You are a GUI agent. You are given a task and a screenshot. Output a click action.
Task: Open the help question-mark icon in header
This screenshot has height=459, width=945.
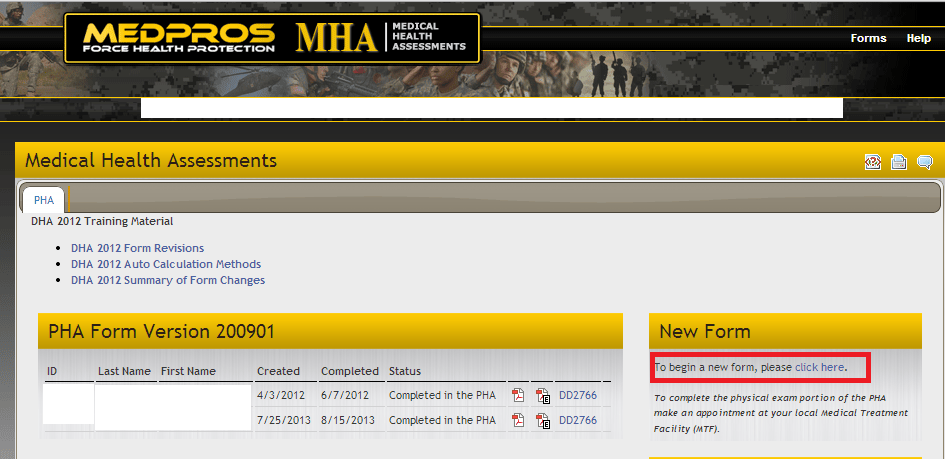pyautogui.click(x=873, y=162)
